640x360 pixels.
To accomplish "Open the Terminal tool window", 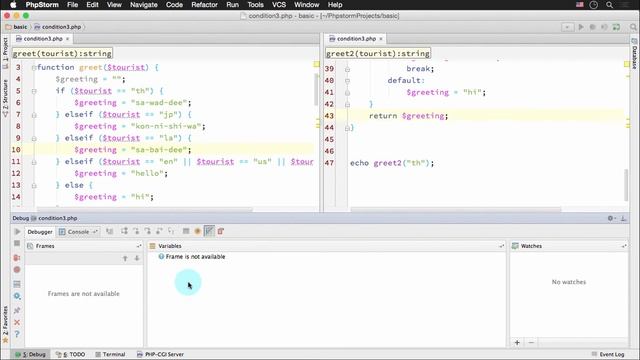I will (110, 354).
